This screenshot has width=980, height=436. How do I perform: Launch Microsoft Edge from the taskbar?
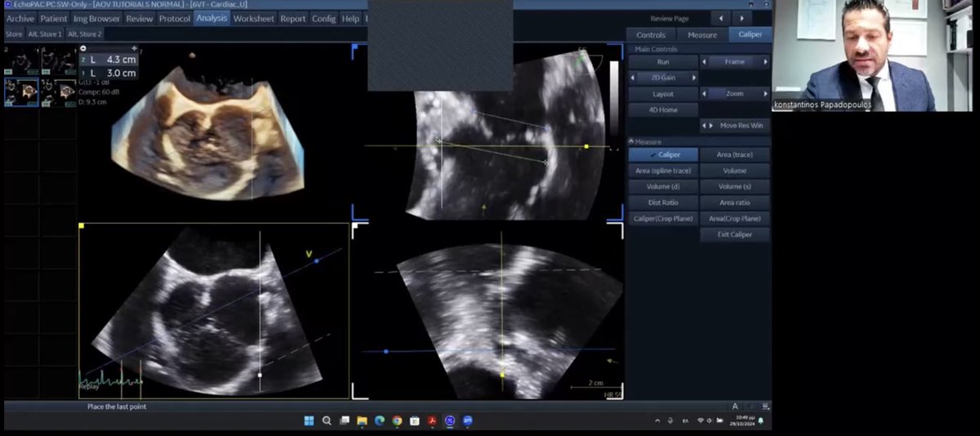(x=379, y=420)
